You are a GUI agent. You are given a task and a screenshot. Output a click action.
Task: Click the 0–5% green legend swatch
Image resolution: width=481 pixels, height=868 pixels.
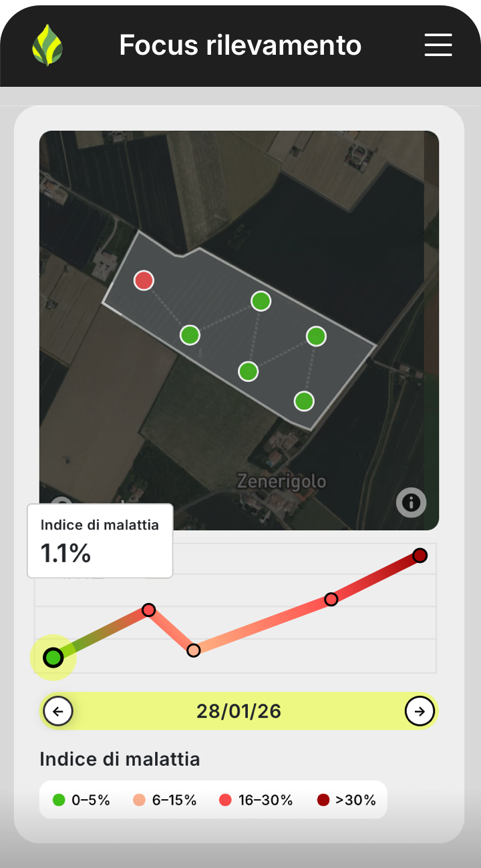(x=59, y=800)
